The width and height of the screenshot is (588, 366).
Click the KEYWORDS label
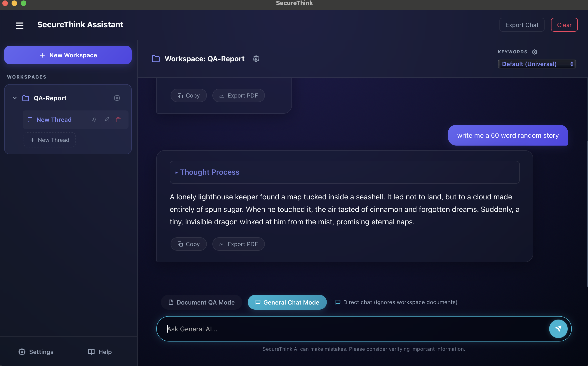point(512,52)
